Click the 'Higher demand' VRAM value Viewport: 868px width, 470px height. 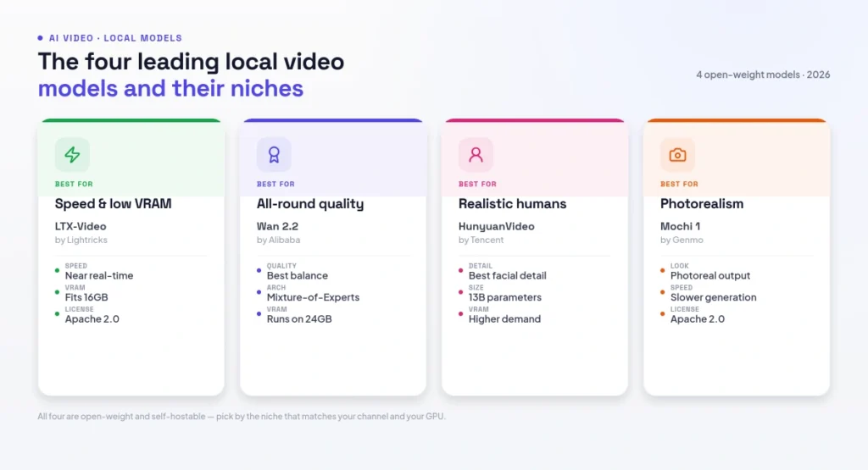[x=504, y=319]
